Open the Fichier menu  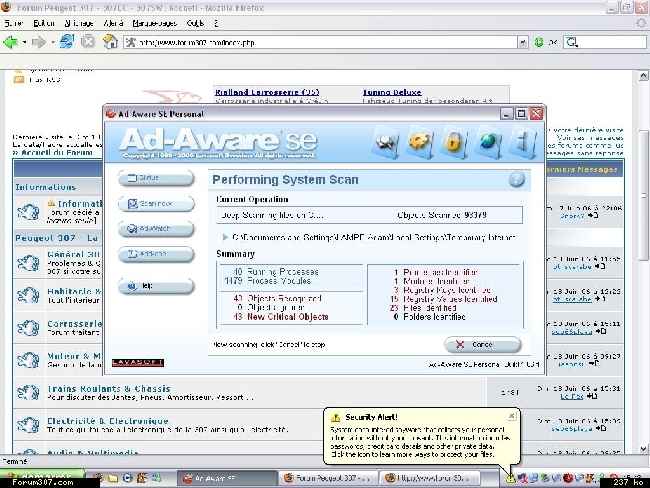coord(14,23)
